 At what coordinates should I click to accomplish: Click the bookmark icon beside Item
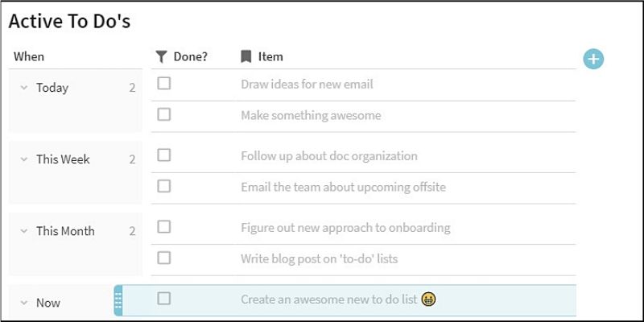246,56
